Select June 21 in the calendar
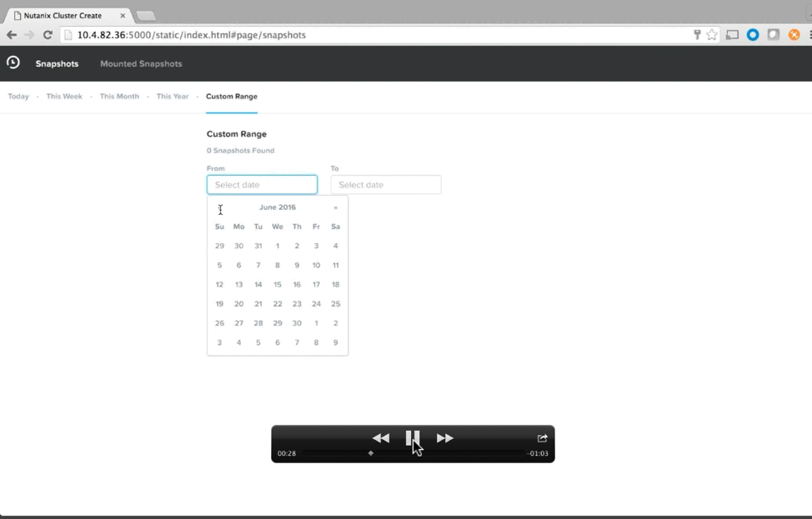The width and height of the screenshot is (812, 519). coord(258,304)
